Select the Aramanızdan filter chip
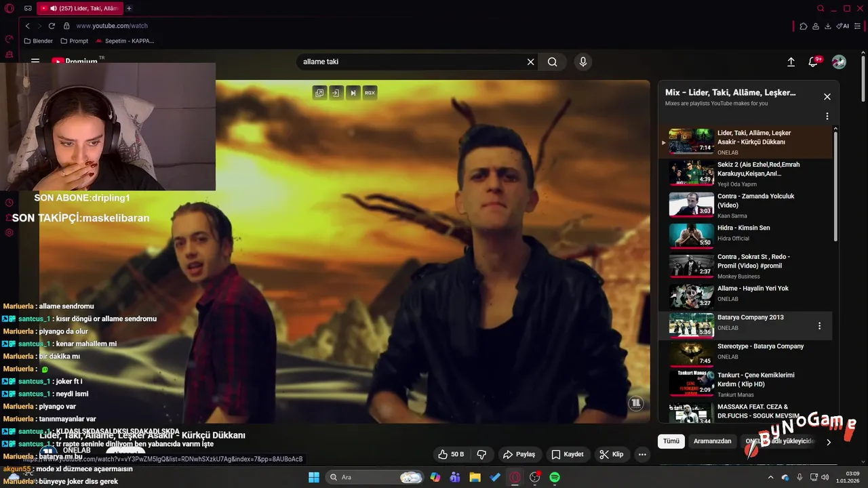Screen dimensions: 868x488 712,441
